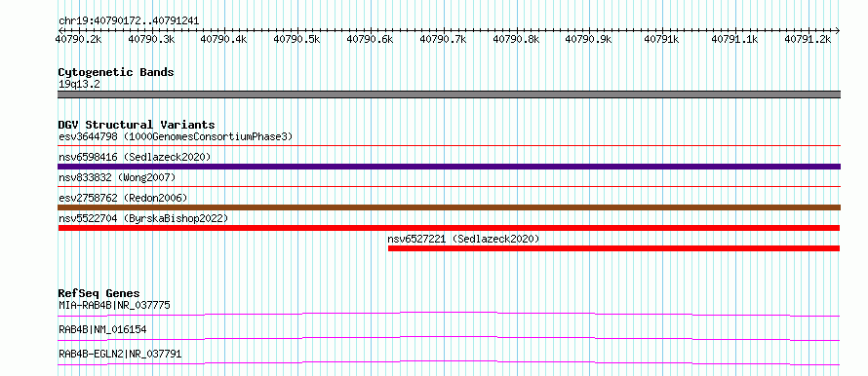This screenshot has height=376, width=868.
Task: Click the 40790.8k ruler tick label
Action: 516,39
